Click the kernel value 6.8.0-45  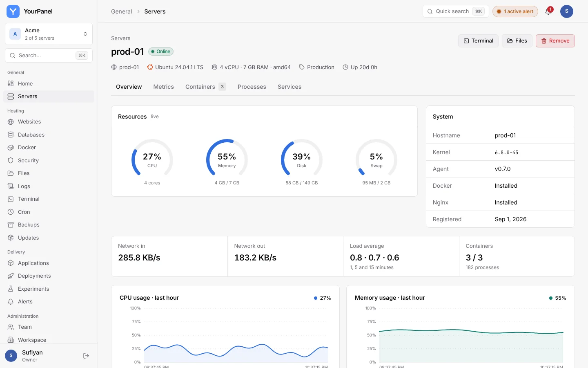(506, 152)
